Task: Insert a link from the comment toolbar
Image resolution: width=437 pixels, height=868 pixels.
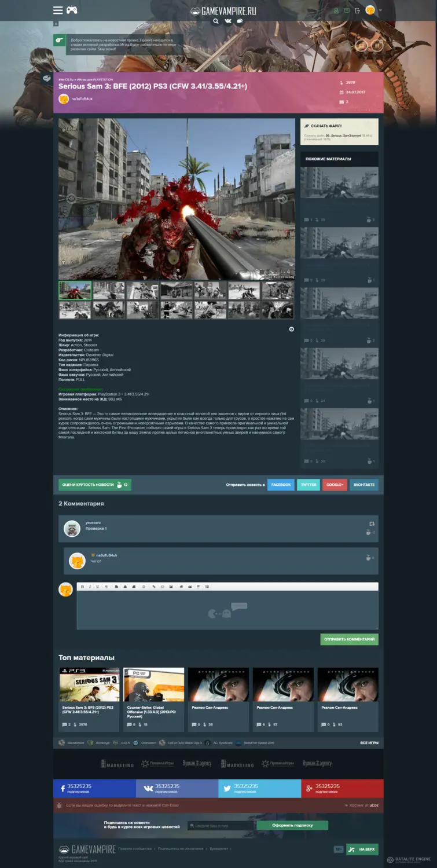Action: coord(154,587)
